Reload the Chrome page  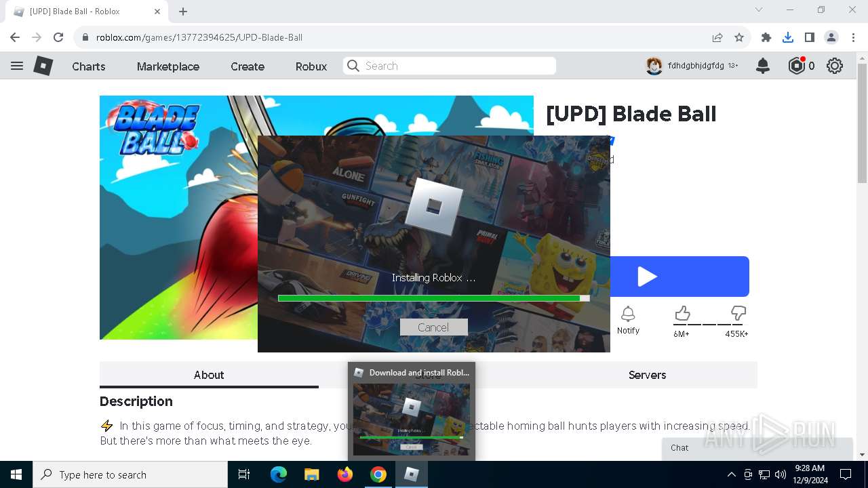tap(58, 37)
